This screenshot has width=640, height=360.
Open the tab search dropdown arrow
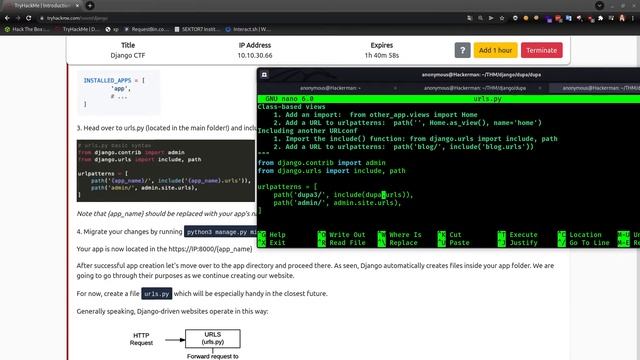click(x=599, y=5)
